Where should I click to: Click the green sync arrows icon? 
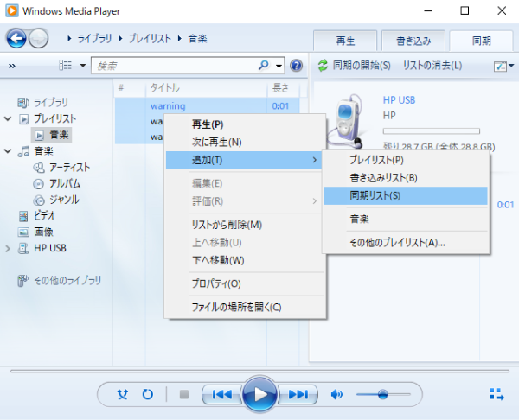click(x=323, y=66)
